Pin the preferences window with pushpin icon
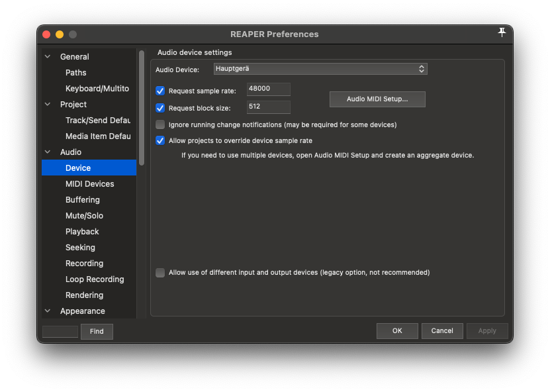The image size is (550, 392). pyautogui.click(x=502, y=32)
